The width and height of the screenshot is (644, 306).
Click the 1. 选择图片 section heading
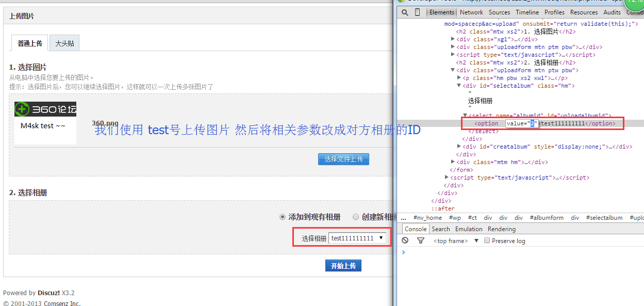click(28, 67)
